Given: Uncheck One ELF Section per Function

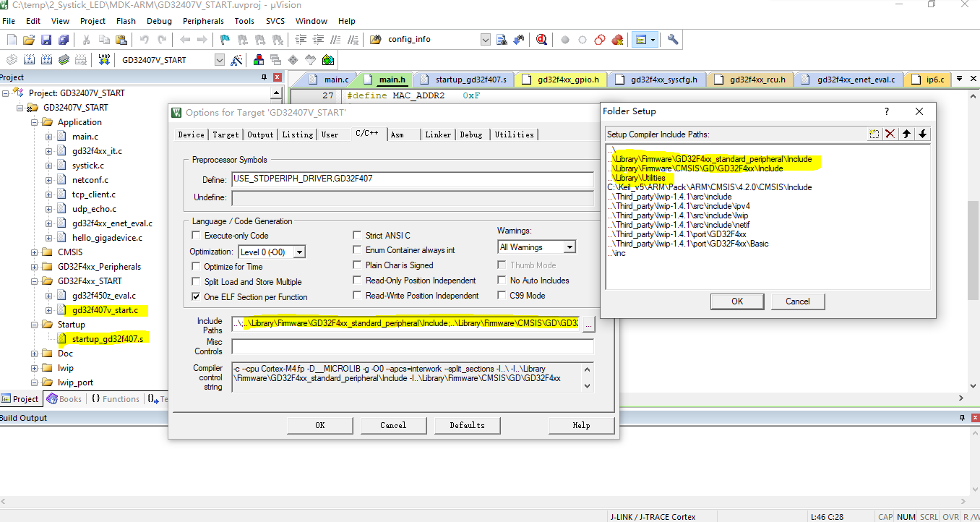Looking at the screenshot, I should click(196, 297).
